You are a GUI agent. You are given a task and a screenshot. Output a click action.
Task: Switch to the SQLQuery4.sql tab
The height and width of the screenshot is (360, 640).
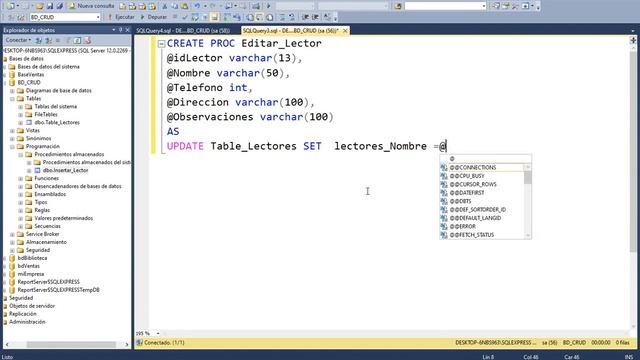183,31
